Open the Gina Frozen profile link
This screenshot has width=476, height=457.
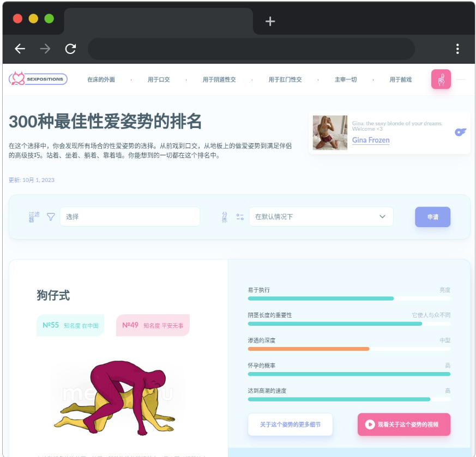tap(371, 140)
